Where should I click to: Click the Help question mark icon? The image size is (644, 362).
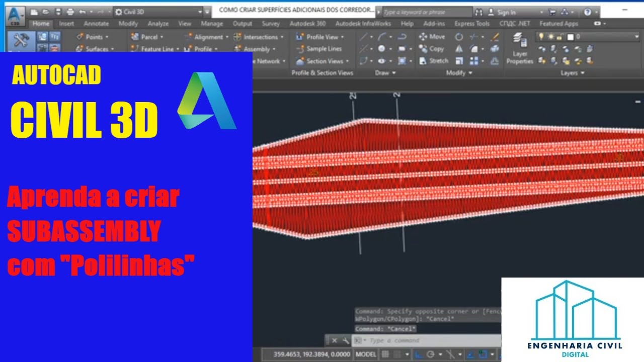[588, 12]
